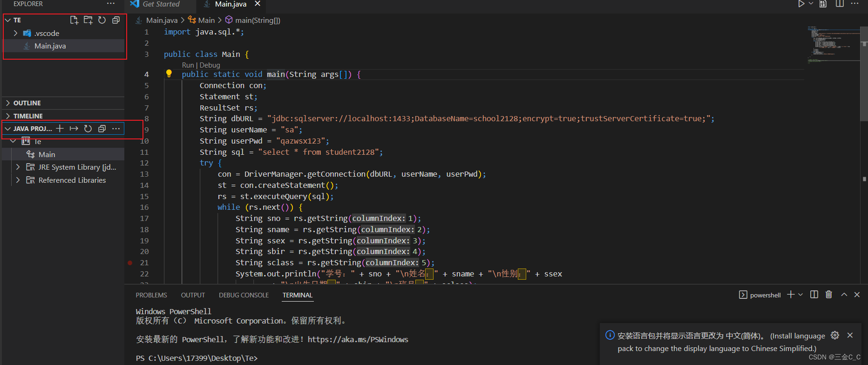Click the lightbulb quick fix on line 4

pyautogui.click(x=169, y=74)
